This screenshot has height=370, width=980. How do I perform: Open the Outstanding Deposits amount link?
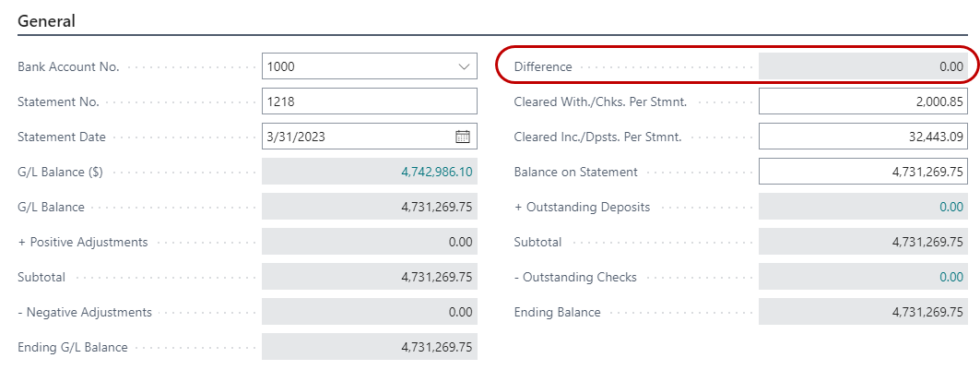click(x=950, y=207)
